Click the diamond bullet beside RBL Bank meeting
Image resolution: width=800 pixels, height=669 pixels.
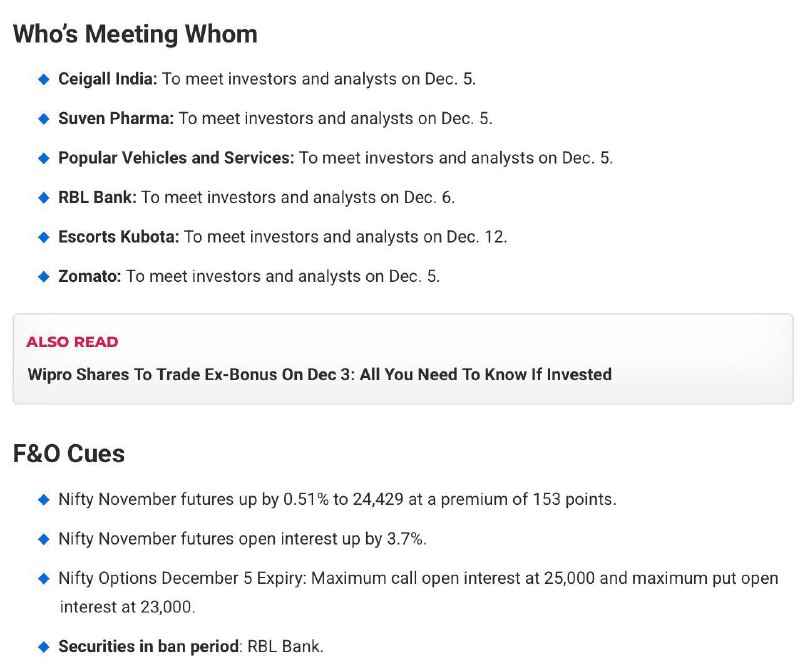(44, 197)
